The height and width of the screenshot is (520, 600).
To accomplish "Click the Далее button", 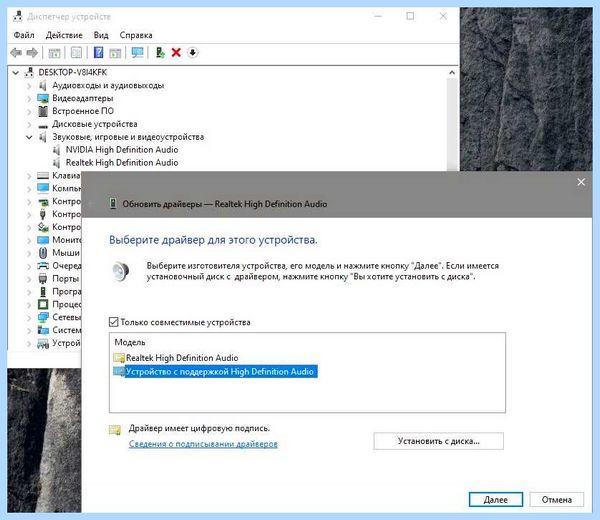I will tap(496, 499).
